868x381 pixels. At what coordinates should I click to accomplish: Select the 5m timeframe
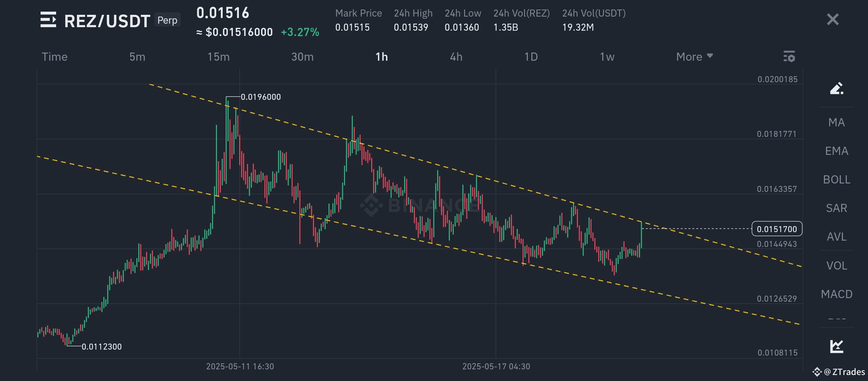pos(137,57)
